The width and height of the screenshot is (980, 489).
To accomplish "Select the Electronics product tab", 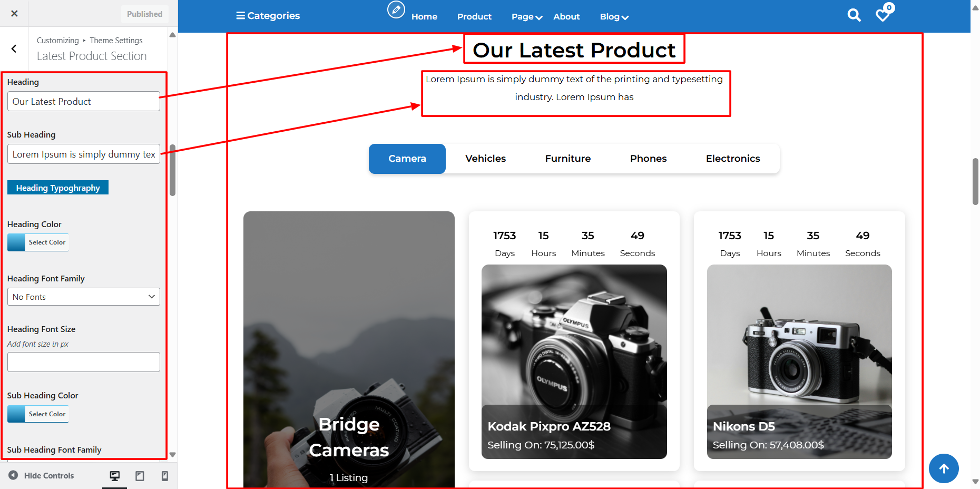I will coord(732,159).
